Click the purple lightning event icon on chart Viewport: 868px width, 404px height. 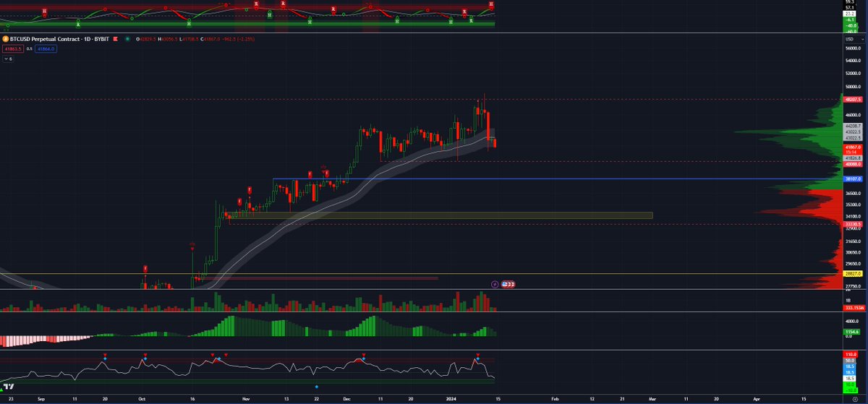pos(495,284)
